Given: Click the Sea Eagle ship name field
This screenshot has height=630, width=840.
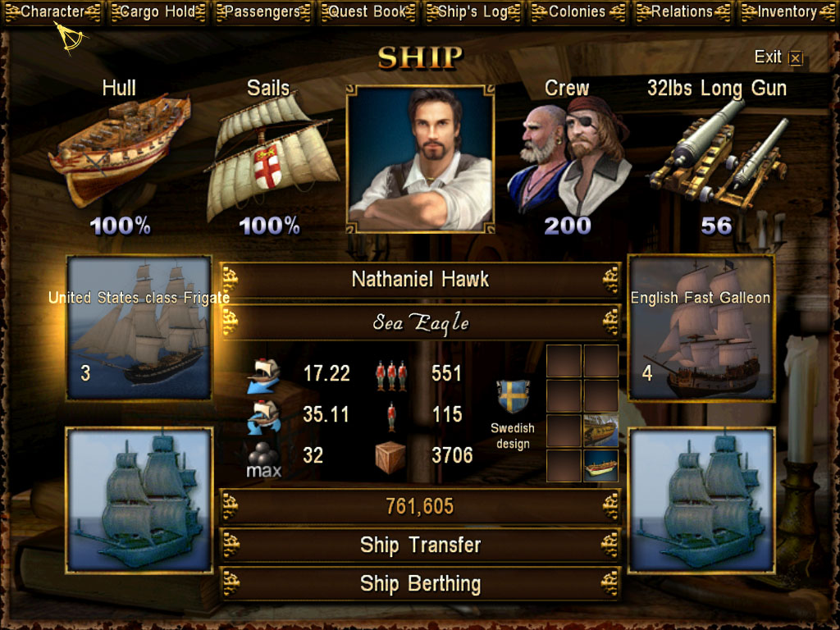Looking at the screenshot, I should (420, 322).
